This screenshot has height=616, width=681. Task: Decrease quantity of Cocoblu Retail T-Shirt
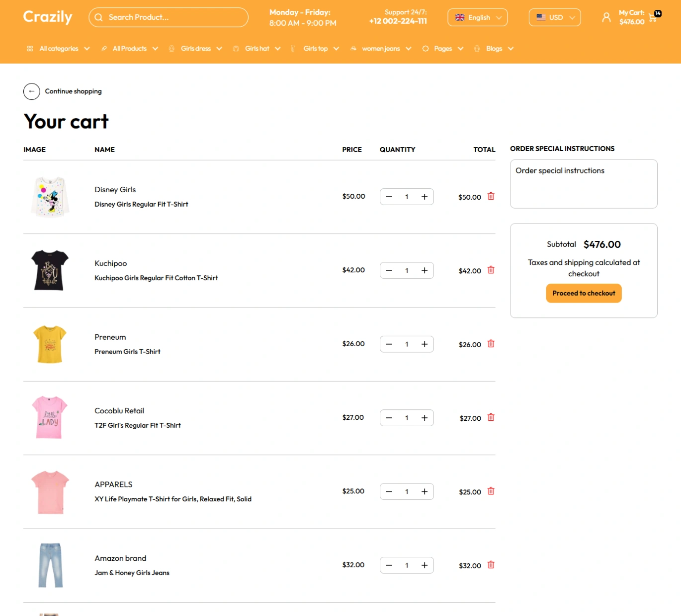click(x=389, y=418)
